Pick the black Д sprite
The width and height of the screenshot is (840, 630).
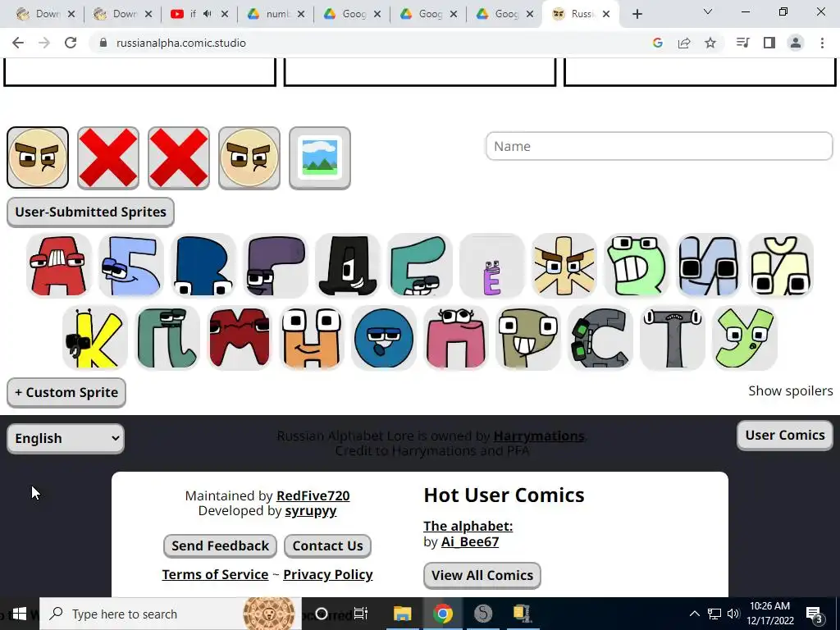(348, 265)
